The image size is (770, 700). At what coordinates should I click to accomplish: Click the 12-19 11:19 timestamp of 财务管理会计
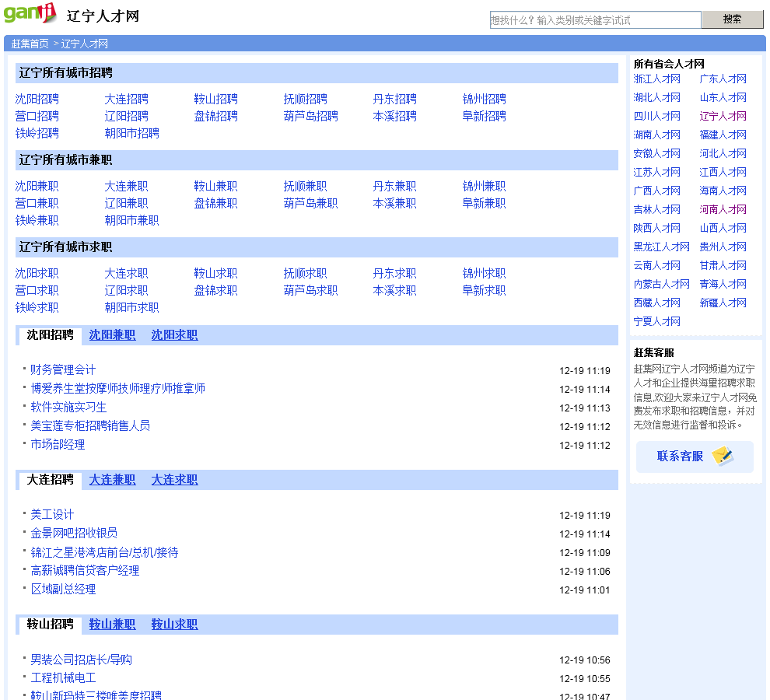coord(584,371)
